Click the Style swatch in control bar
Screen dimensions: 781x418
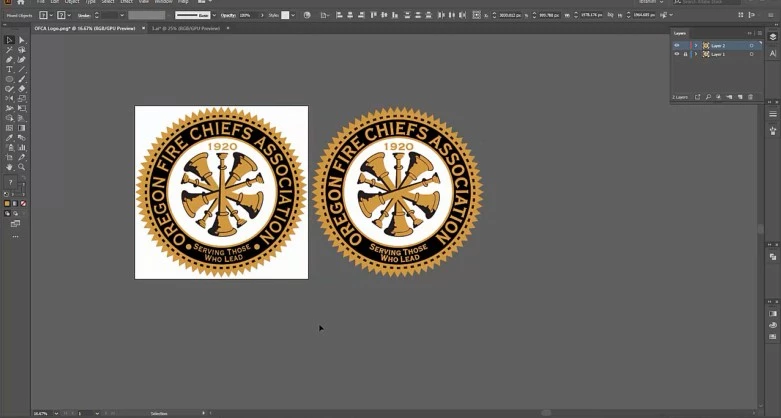click(285, 15)
